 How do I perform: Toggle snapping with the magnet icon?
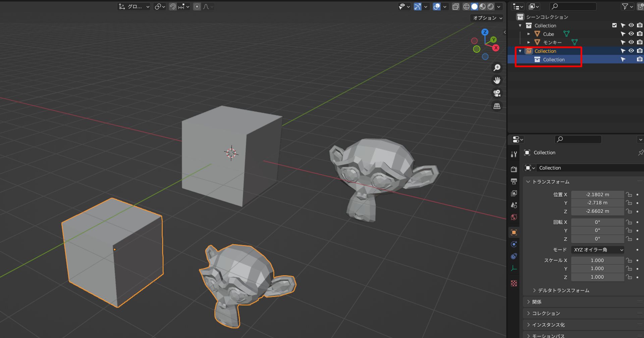click(x=172, y=6)
